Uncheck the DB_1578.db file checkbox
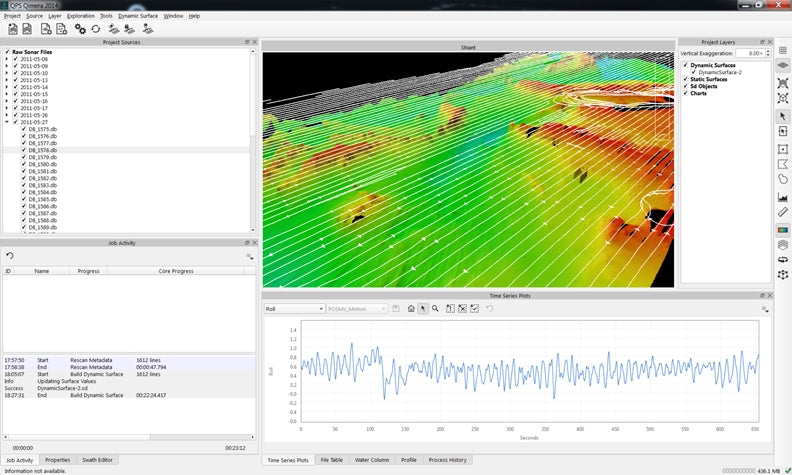 click(x=24, y=150)
